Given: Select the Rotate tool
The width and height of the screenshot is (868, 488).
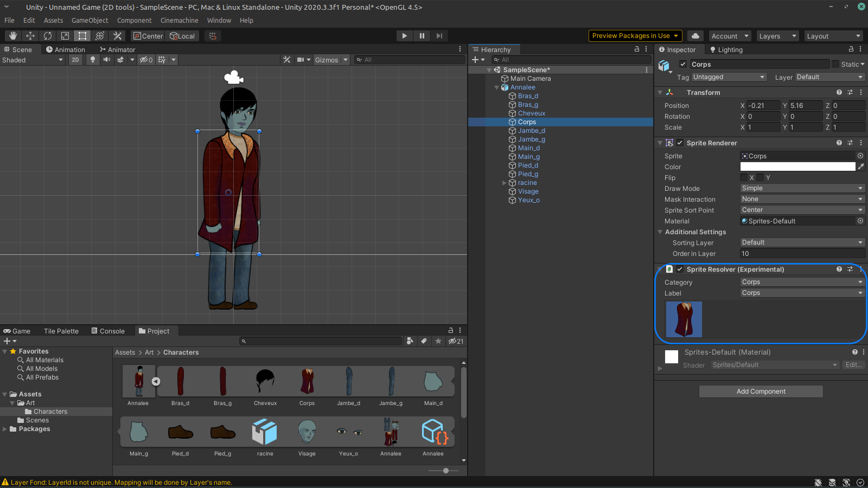Looking at the screenshot, I should [x=48, y=36].
